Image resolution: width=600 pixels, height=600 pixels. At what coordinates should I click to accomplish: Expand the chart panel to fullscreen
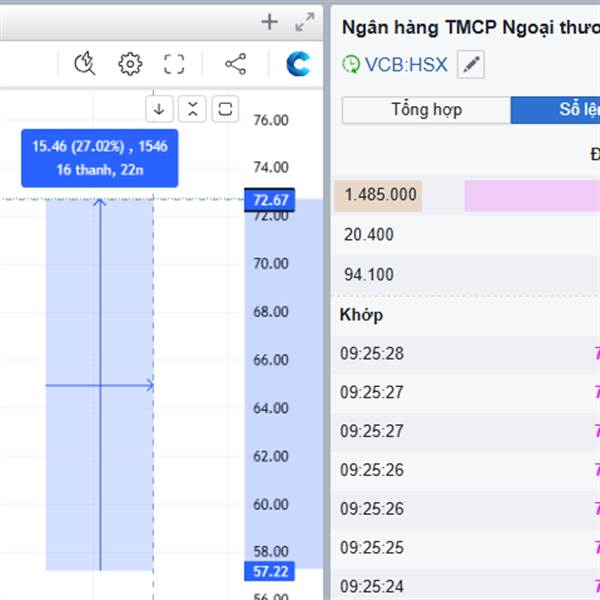(x=305, y=22)
